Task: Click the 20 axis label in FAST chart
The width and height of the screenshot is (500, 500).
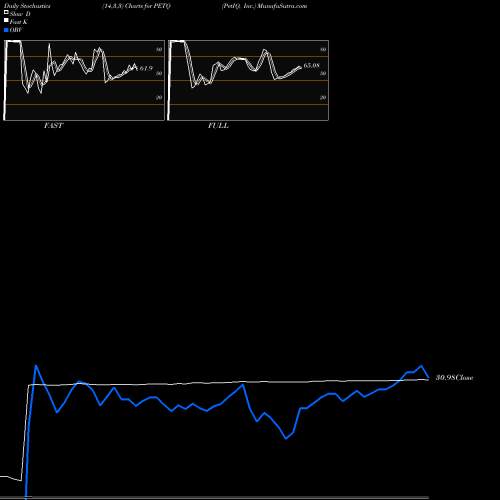Action: (x=159, y=97)
